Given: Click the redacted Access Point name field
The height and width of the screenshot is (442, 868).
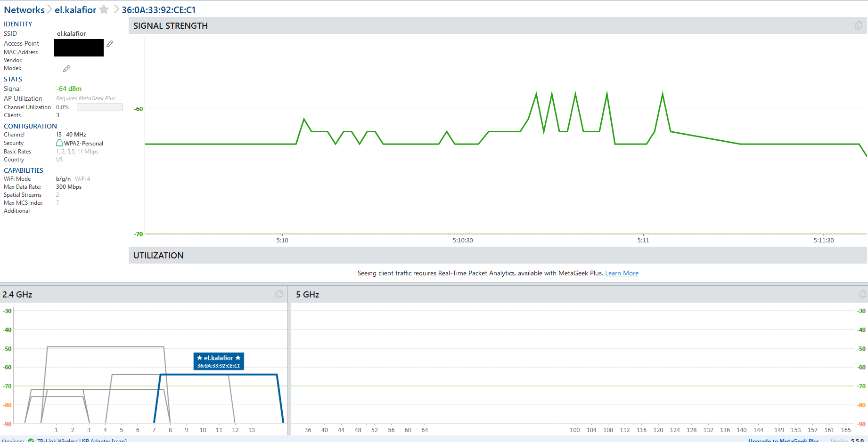Looking at the screenshot, I should point(79,48).
